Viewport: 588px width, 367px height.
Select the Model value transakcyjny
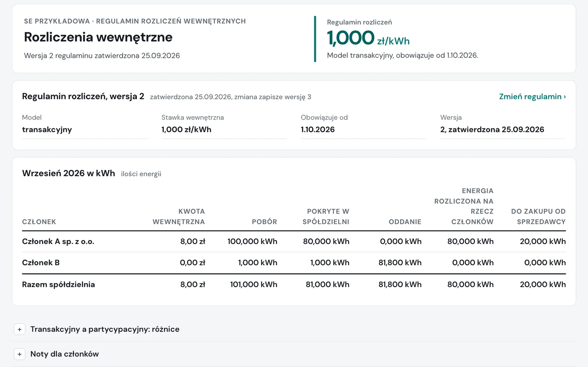point(47,130)
